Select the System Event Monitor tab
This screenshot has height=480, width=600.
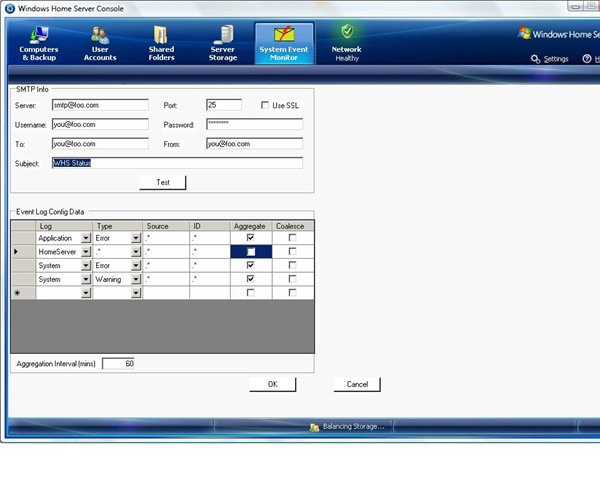point(284,43)
